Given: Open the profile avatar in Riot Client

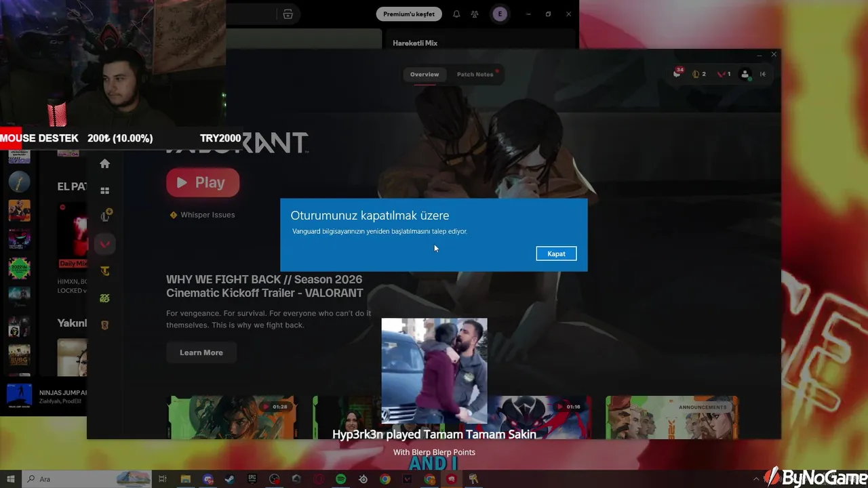Looking at the screenshot, I should pos(745,75).
